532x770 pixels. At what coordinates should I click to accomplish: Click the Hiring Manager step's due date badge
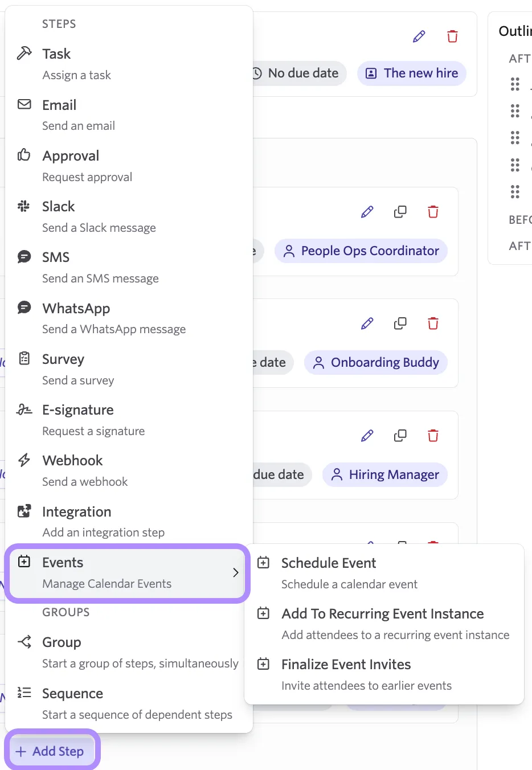pos(283,474)
